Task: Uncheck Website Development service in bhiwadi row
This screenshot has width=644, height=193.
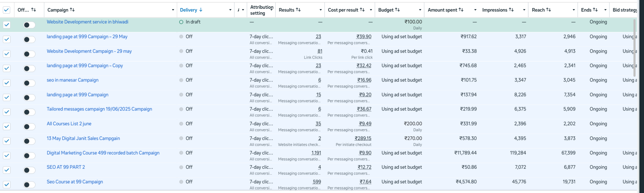Action: point(7,25)
